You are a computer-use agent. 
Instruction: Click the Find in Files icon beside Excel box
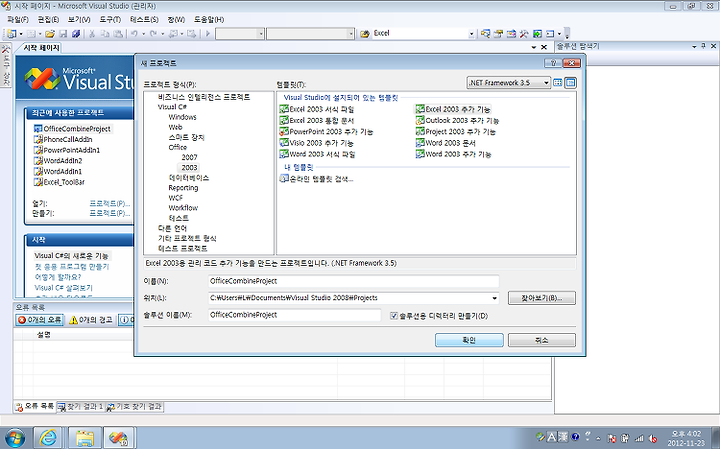[x=365, y=34]
